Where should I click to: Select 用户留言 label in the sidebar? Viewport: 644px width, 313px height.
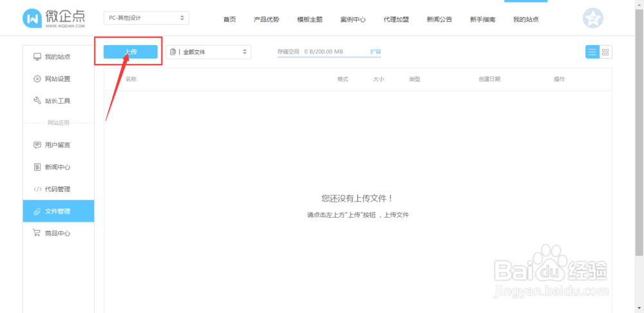click(x=57, y=145)
